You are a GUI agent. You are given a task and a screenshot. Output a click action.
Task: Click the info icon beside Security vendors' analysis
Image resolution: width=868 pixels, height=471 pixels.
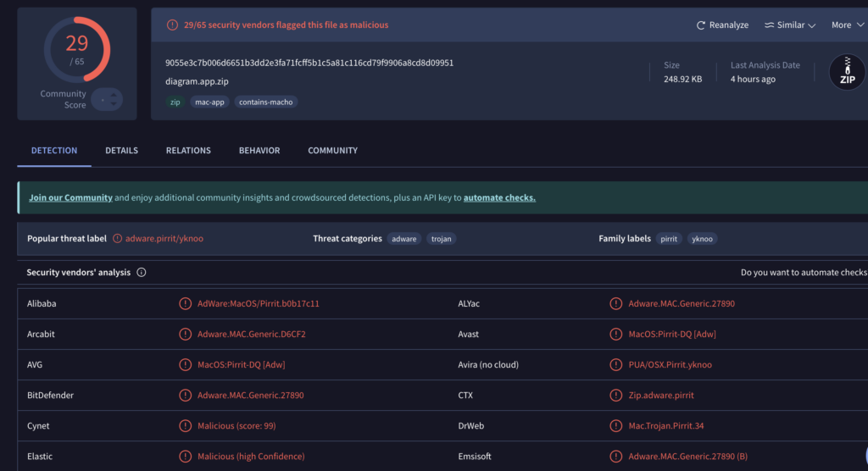142,273
